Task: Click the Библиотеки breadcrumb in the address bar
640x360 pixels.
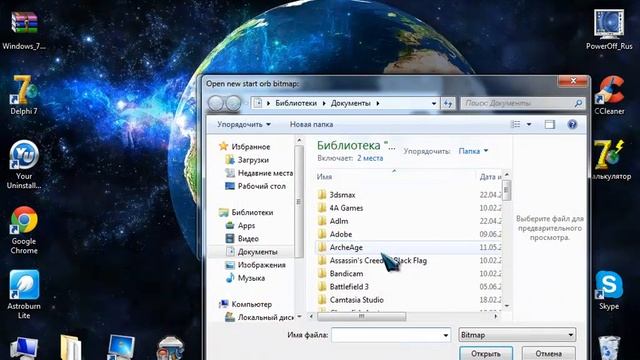Action: (x=296, y=103)
